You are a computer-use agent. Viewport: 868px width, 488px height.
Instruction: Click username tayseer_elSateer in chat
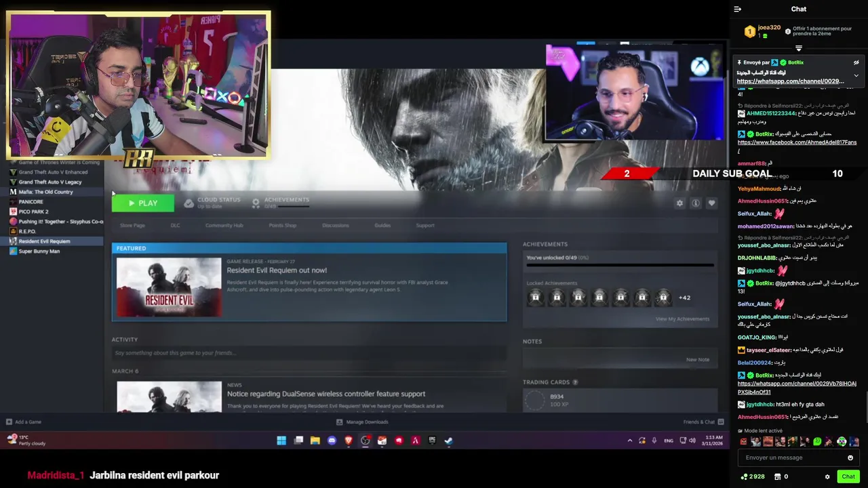(x=769, y=350)
